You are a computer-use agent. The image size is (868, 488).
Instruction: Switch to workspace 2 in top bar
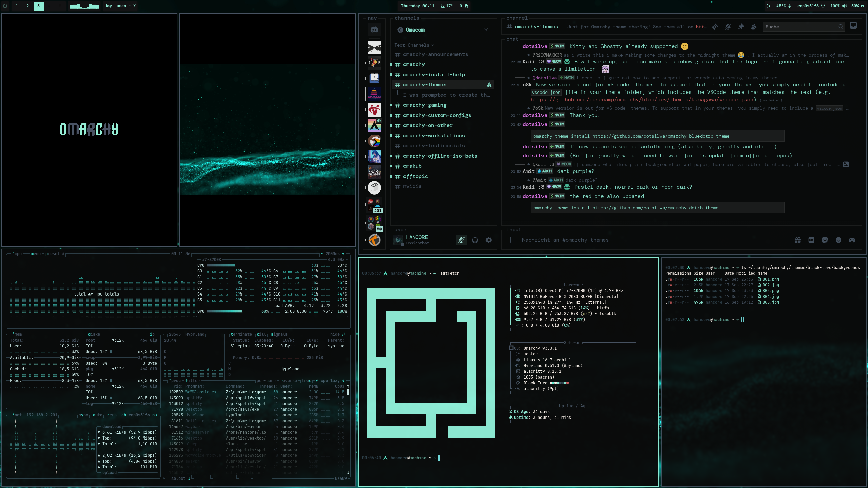coord(27,6)
